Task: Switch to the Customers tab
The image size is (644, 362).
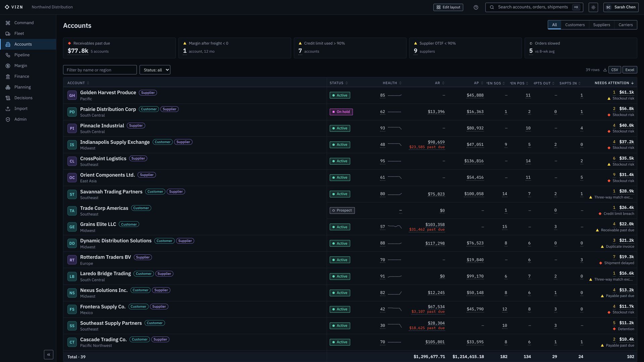Action: [x=575, y=25]
